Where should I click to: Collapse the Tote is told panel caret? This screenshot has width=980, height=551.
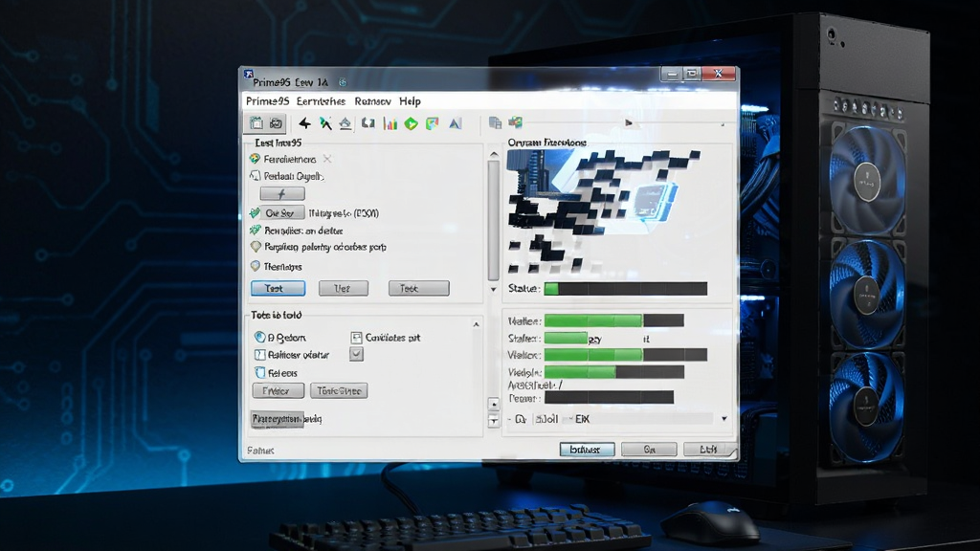point(476,324)
